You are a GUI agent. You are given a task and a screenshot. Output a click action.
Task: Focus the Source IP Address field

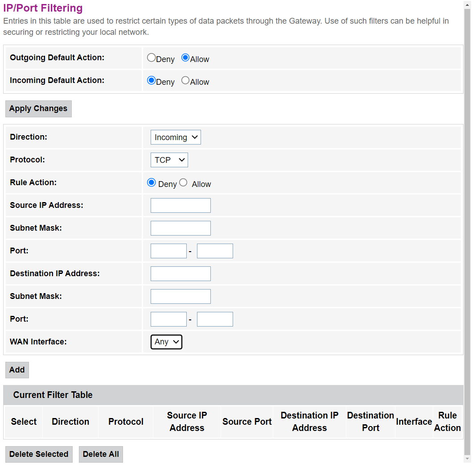181,206
